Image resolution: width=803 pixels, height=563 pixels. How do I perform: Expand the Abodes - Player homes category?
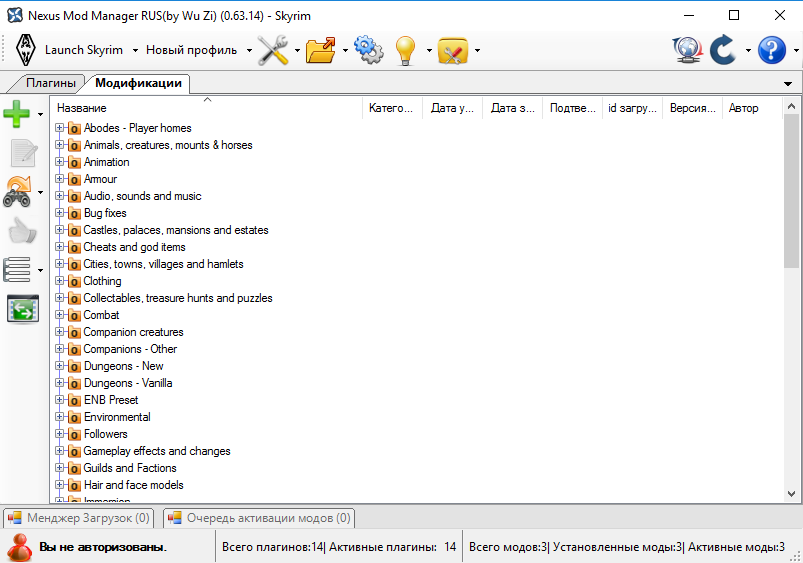pyautogui.click(x=59, y=128)
